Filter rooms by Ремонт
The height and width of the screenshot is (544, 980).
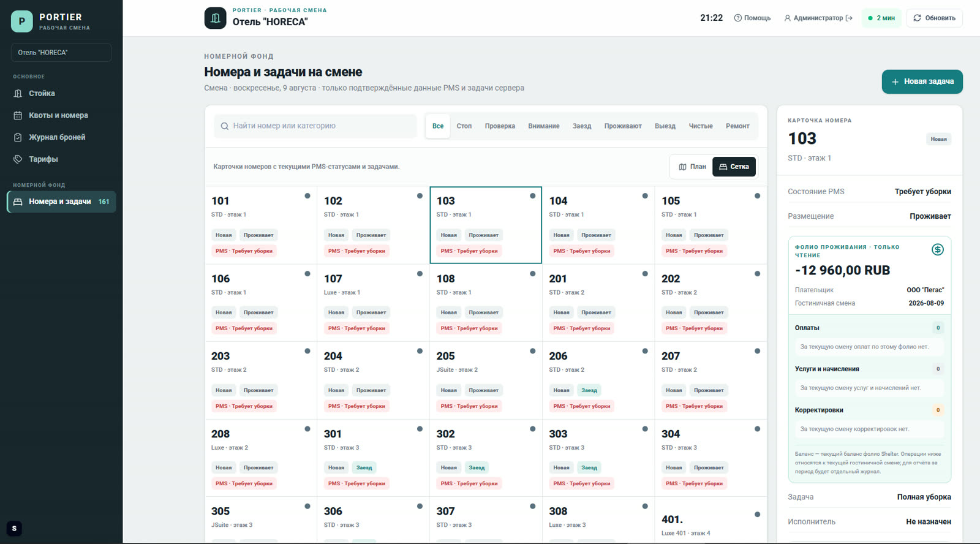[x=737, y=126]
